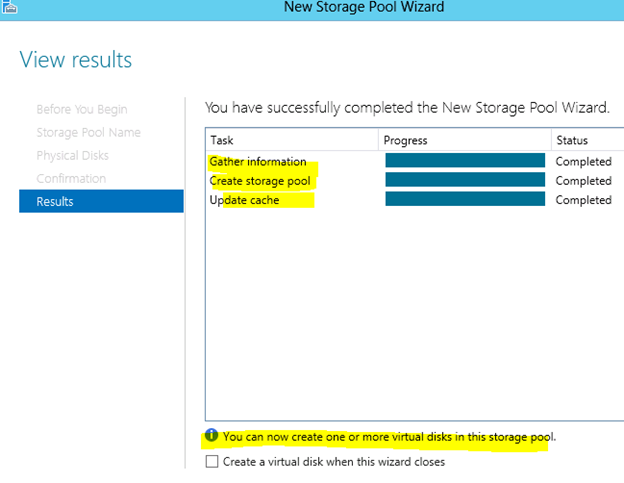Open the Storage Pool Name step
Viewport: 624px width, 483px height.
(x=88, y=132)
